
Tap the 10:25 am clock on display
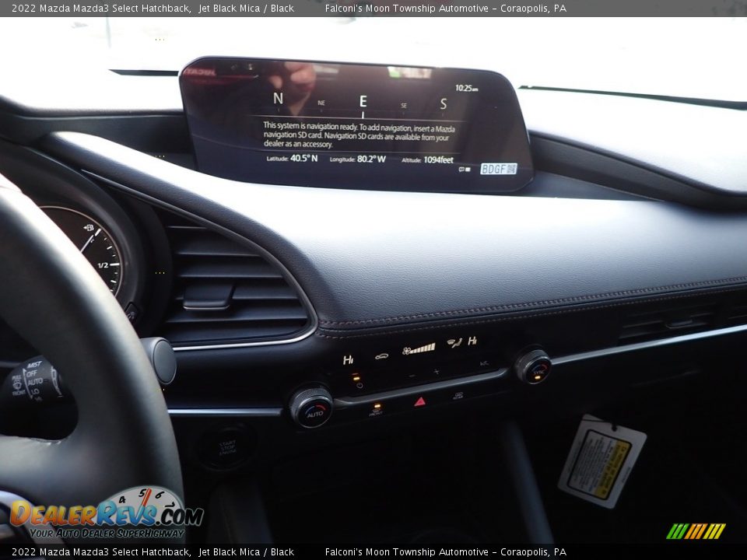tap(466, 88)
